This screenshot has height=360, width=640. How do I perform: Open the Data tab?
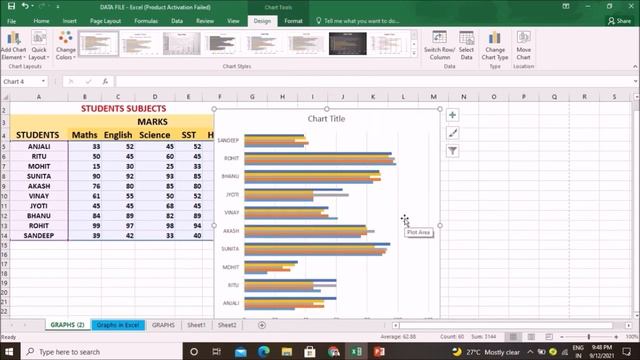177,21
